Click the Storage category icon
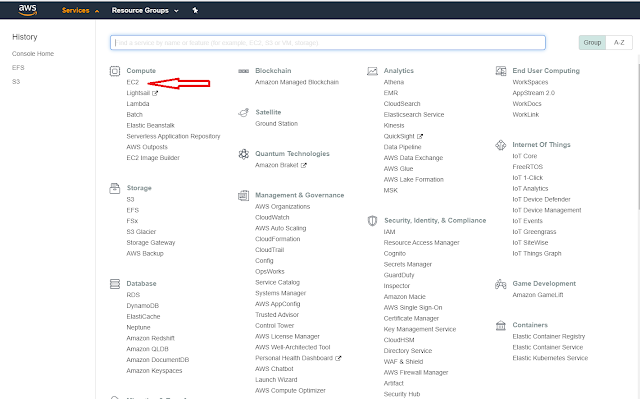The width and height of the screenshot is (640, 399). click(115, 188)
